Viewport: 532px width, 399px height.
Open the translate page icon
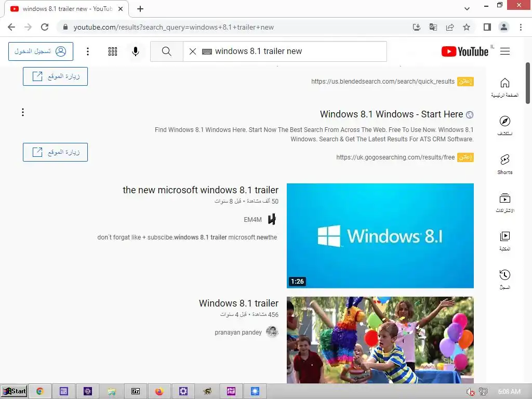(x=433, y=27)
